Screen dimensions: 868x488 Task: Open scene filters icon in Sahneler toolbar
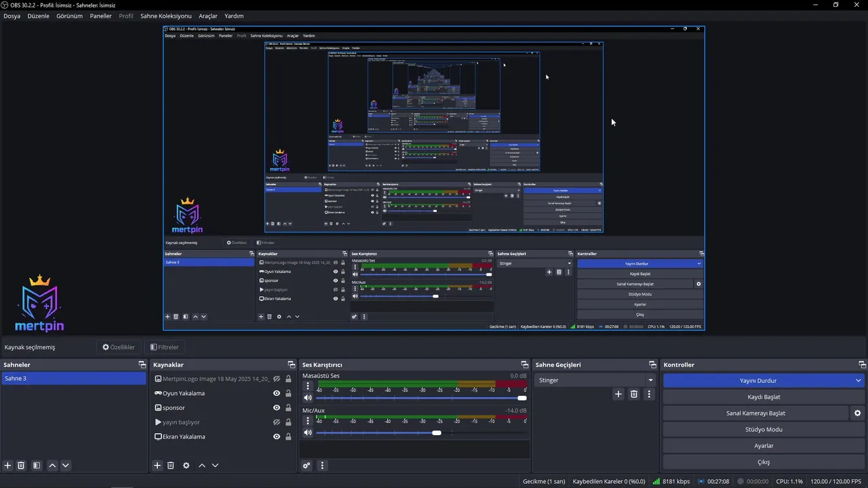point(37,466)
